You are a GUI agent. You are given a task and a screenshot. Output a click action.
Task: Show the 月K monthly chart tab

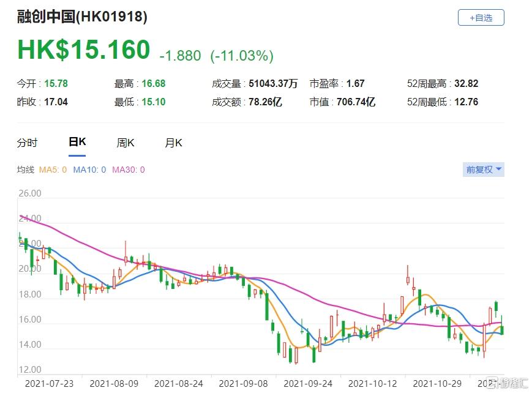click(173, 143)
